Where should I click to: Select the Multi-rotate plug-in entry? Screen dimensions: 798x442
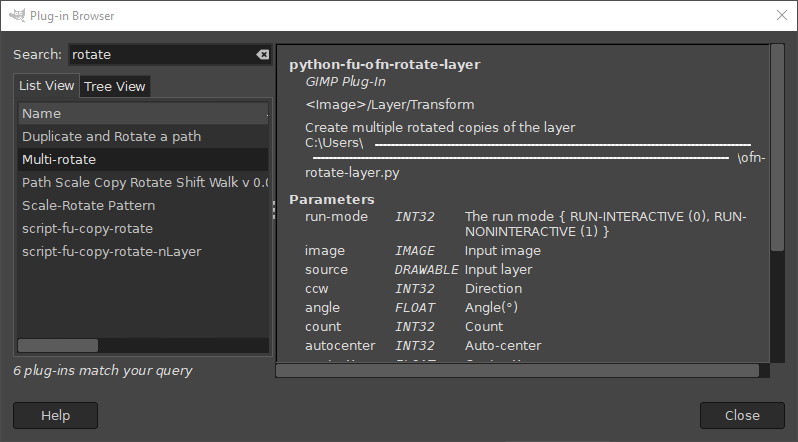tap(59, 159)
